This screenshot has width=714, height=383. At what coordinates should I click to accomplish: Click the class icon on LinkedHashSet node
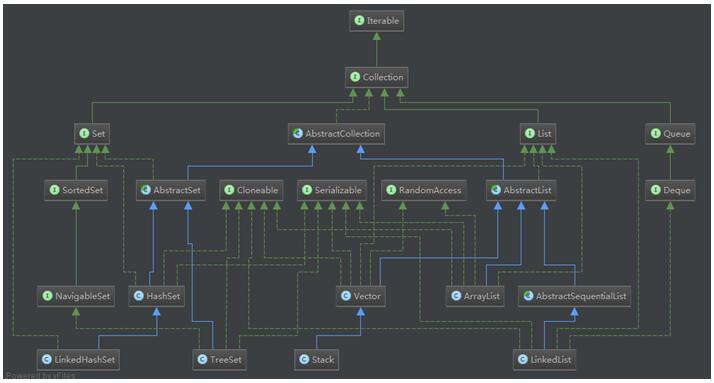pyautogui.click(x=46, y=359)
